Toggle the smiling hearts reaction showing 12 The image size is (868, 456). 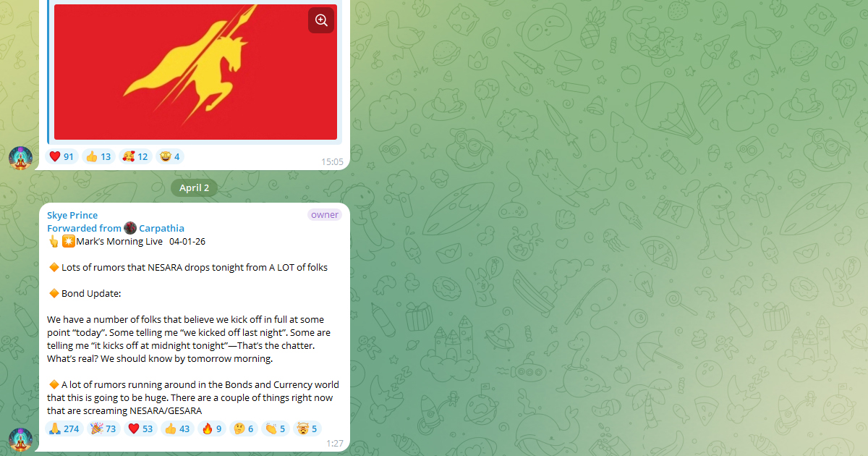tap(135, 156)
